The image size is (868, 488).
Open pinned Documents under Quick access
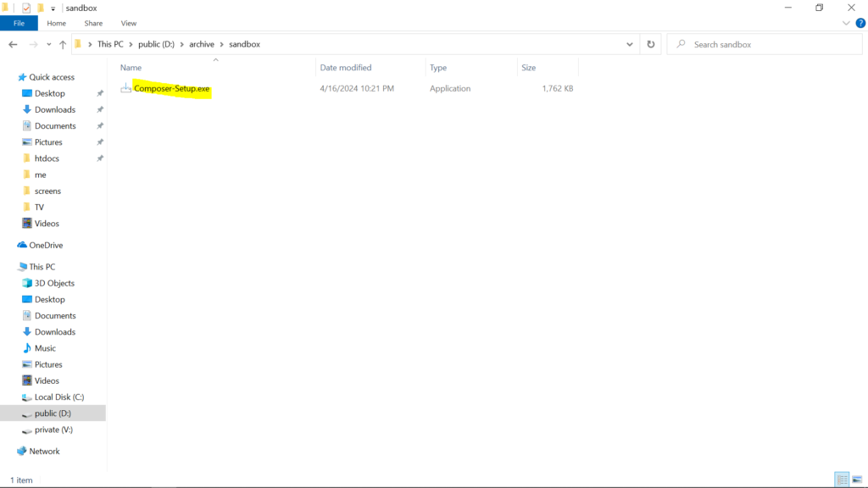(x=55, y=126)
